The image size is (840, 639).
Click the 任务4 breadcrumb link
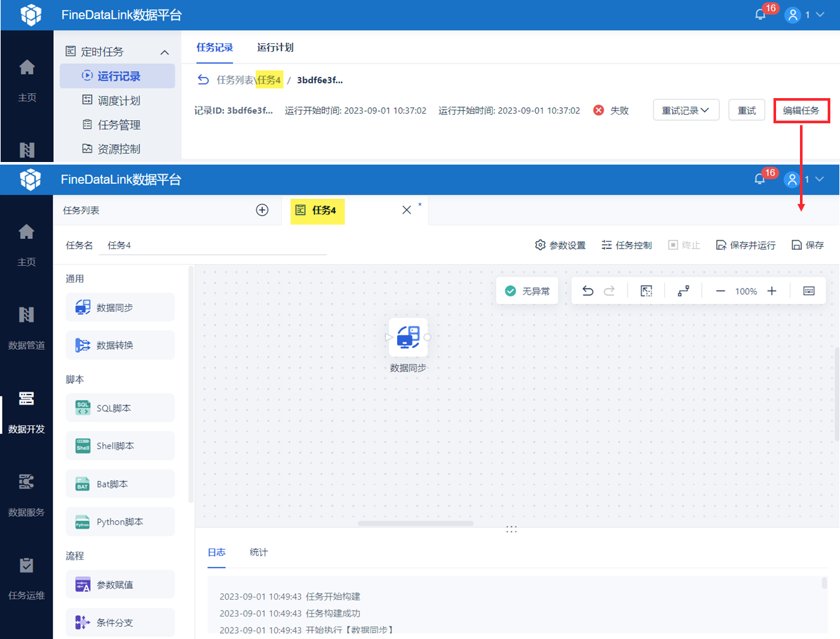point(269,79)
